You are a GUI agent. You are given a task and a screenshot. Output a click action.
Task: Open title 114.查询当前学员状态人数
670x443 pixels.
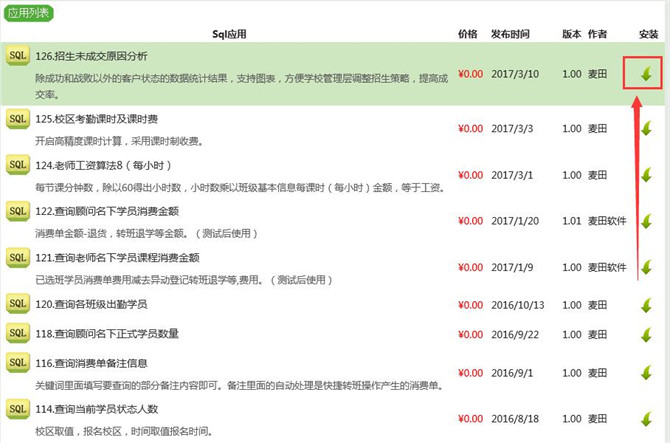tap(97, 409)
